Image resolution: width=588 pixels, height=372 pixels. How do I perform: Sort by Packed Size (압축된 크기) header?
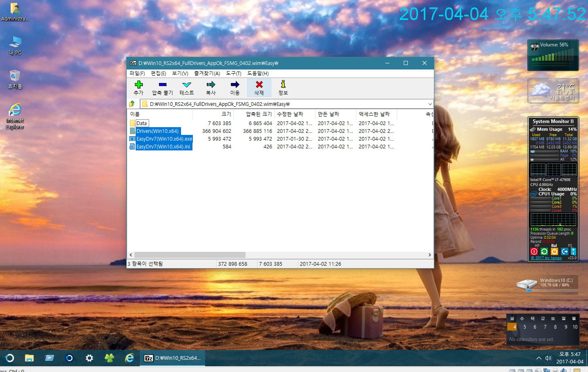pyautogui.click(x=254, y=114)
